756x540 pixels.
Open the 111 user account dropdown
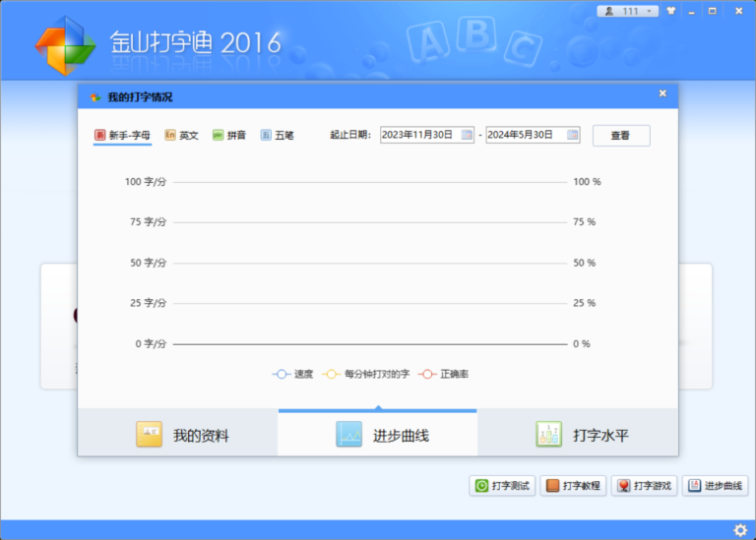click(628, 11)
